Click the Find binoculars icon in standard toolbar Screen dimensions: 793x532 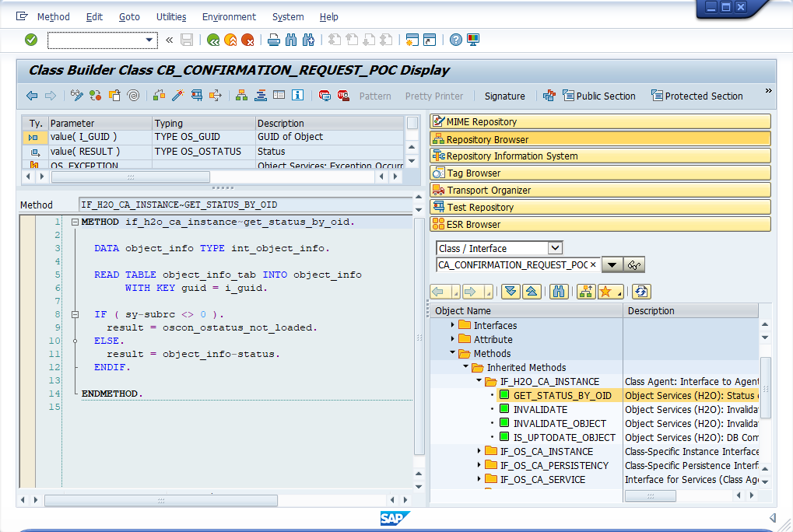[291, 40]
